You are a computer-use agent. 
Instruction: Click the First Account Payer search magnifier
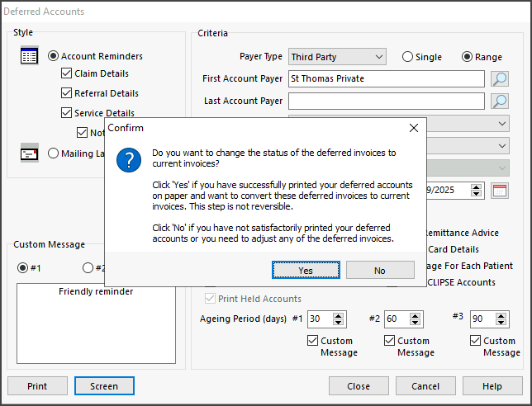click(500, 78)
